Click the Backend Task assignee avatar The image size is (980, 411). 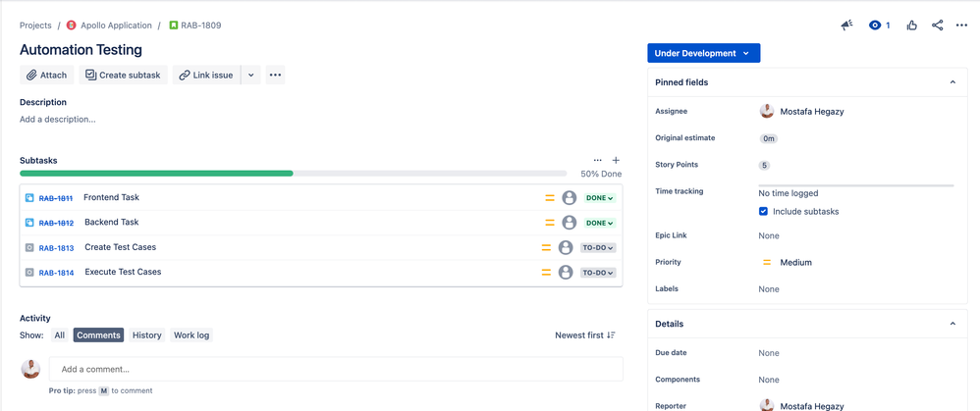(569, 223)
